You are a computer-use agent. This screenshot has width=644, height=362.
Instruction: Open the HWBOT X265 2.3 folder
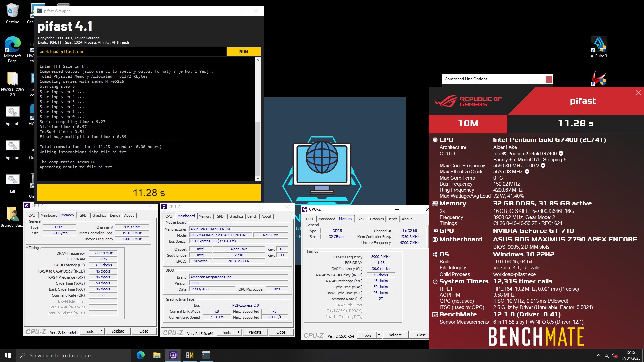pyautogui.click(x=12, y=84)
